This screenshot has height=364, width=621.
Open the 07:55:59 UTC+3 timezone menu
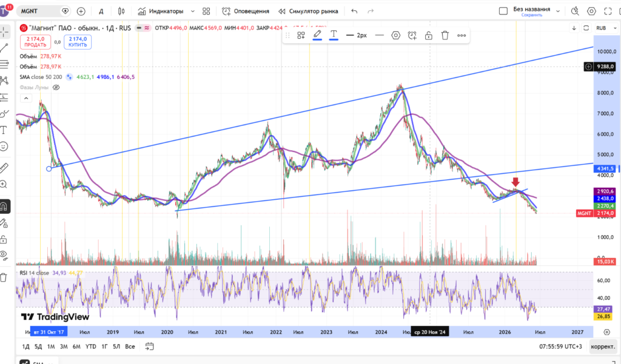(560, 346)
